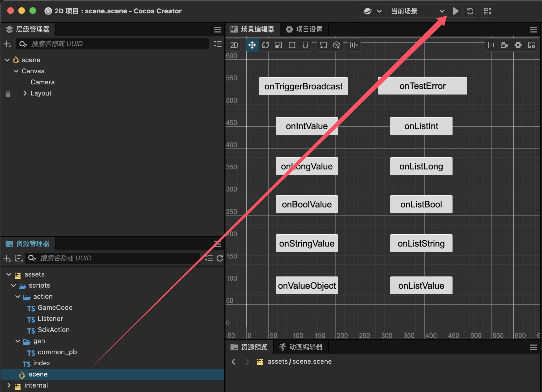Click the refresh assets icon

(x=220, y=258)
